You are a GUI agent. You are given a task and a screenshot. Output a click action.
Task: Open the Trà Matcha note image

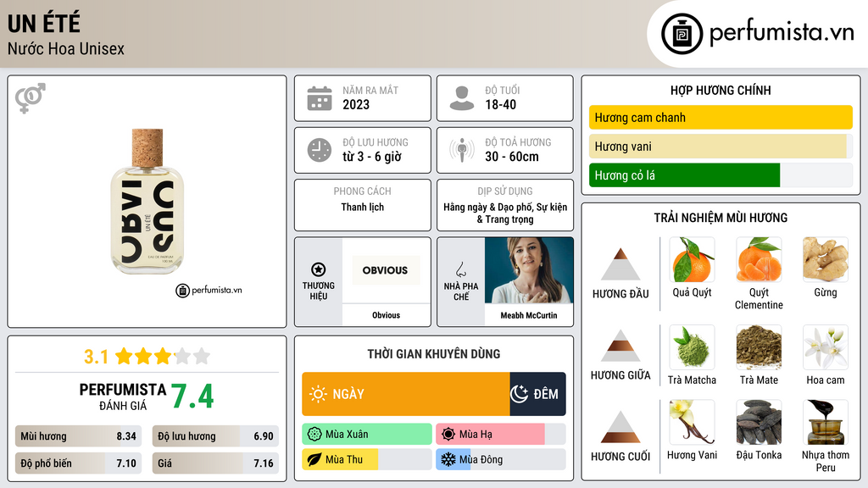click(692, 347)
